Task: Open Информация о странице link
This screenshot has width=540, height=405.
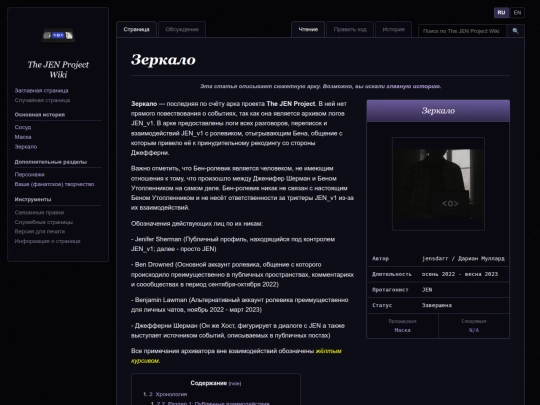Action: coord(47,241)
